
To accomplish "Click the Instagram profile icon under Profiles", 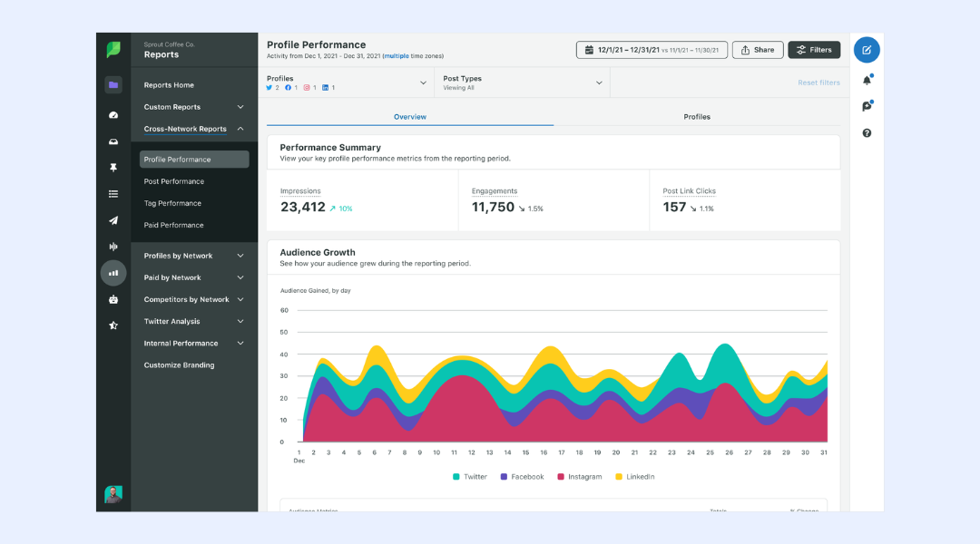I will (x=307, y=87).
